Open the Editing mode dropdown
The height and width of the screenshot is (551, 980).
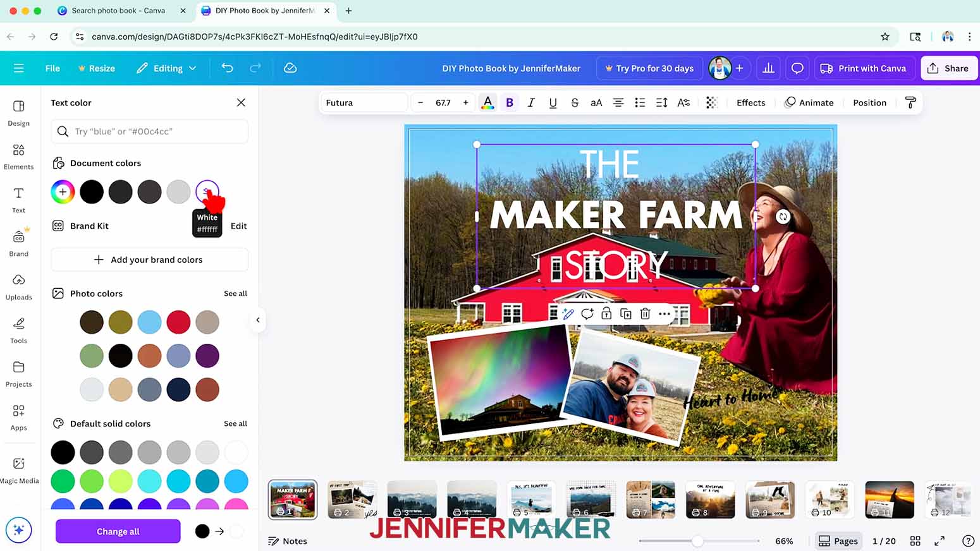click(x=166, y=68)
